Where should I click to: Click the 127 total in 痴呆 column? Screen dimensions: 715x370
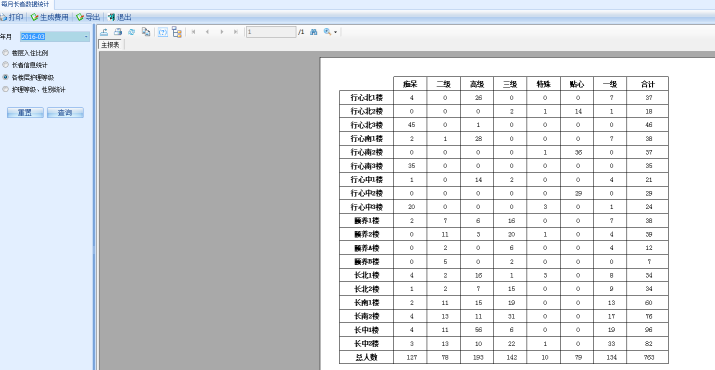click(411, 357)
